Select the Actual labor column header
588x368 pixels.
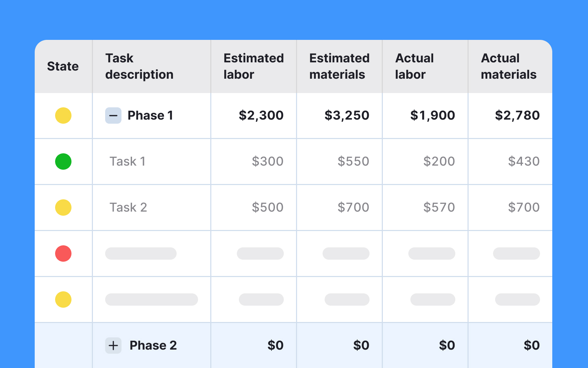(414, 66)
